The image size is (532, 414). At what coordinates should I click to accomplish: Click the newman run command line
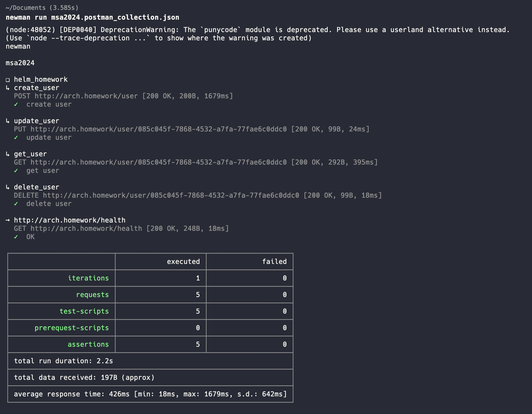[92, 18]
